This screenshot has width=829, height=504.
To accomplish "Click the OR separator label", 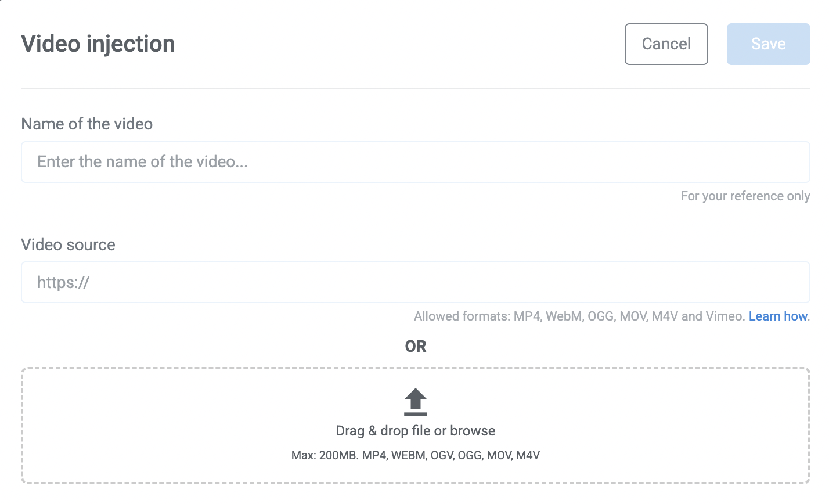I will click(415, 346).
